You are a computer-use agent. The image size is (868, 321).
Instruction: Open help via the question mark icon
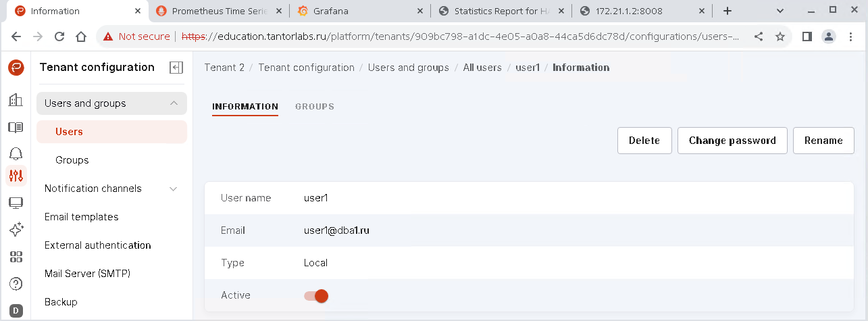(16, 284)
